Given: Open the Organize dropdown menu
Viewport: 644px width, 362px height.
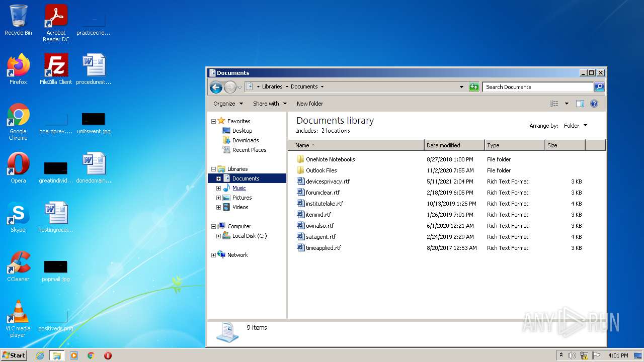Looking at the screenshot, I should [228, 104].
